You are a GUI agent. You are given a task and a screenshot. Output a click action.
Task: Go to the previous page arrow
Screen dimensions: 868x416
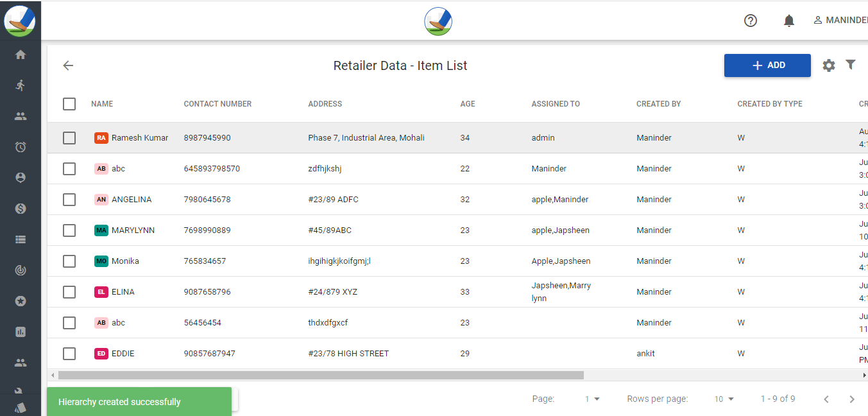826,399
